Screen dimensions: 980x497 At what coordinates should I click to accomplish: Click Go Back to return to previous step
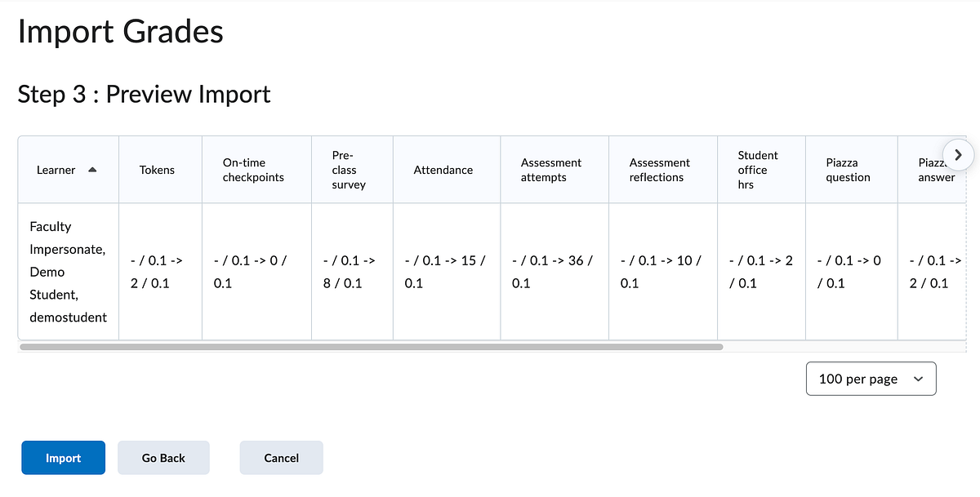(163, 457)
